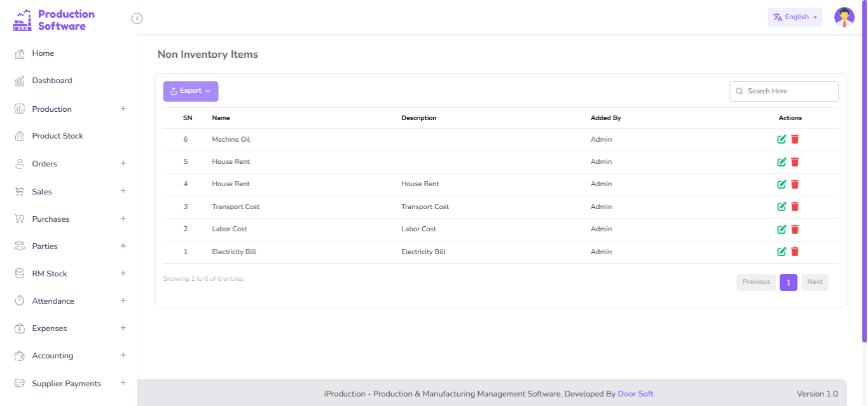Click the Next pagination button
Viewport: 868px width, 406px height.
point(815,282)
